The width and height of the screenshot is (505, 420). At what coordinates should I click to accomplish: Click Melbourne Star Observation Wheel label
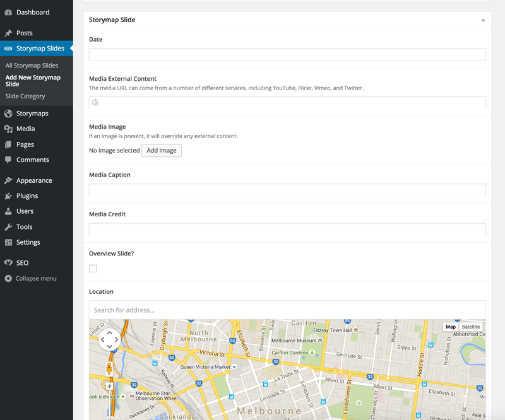[x=157, y=396]
